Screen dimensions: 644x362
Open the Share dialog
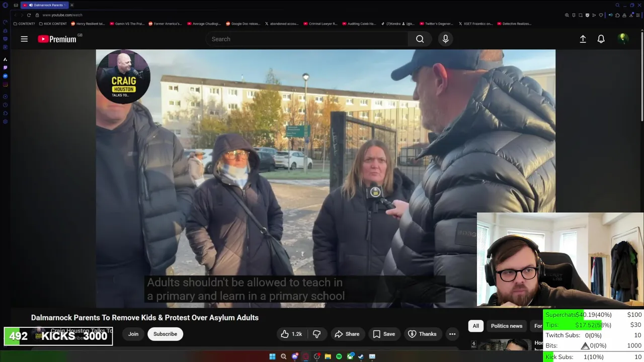click(x=347, y=334)
